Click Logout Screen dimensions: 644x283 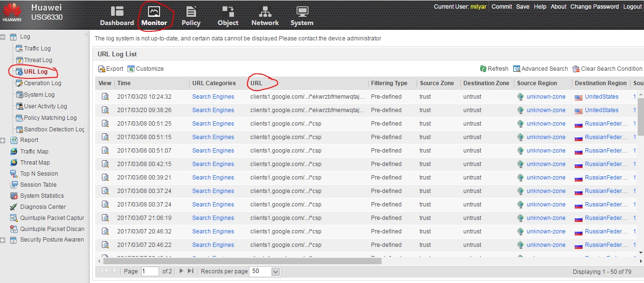click(x=632, y=7)
